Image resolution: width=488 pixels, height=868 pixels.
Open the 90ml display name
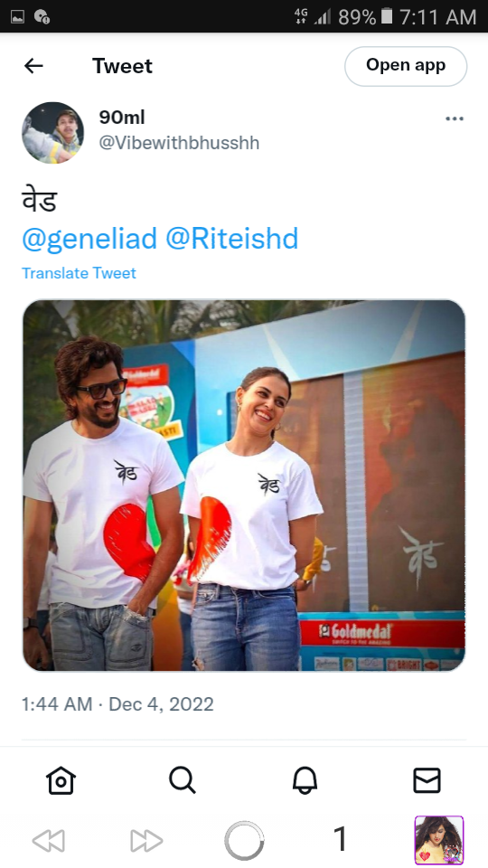tap(122, 118)
